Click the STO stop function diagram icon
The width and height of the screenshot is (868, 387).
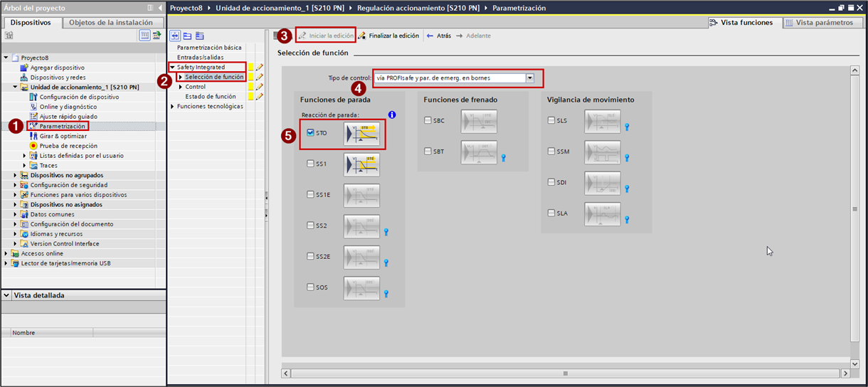coord(361,133)
